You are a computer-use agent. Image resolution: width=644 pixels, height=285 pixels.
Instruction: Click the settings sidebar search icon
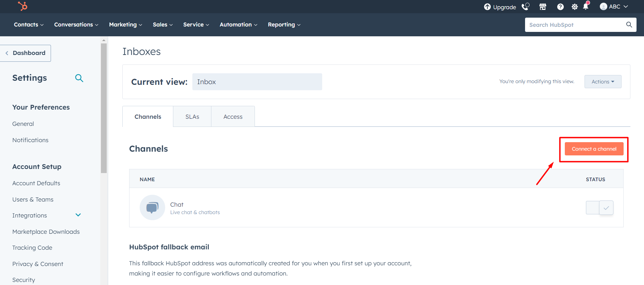79,78
